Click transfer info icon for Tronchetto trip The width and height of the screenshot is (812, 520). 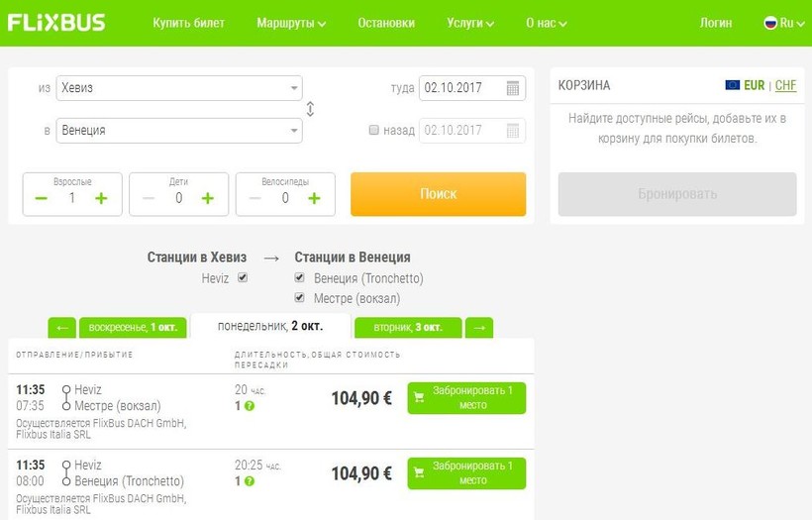[250, 481]
